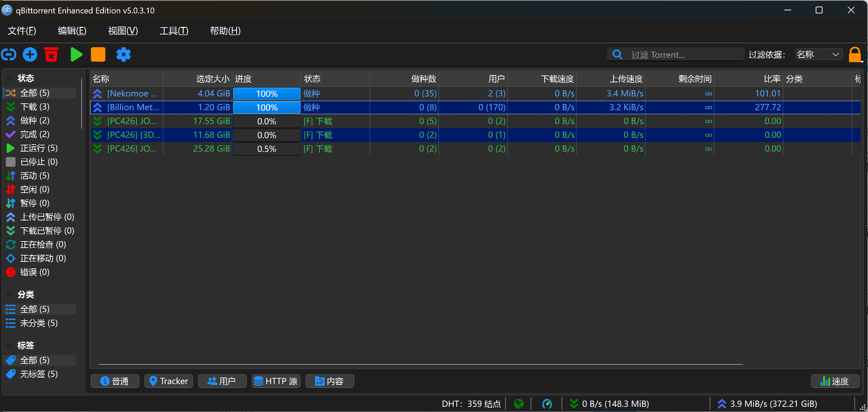
Task: Click DHT: 359 结点 status text
Action: click(x=471, y=403)
